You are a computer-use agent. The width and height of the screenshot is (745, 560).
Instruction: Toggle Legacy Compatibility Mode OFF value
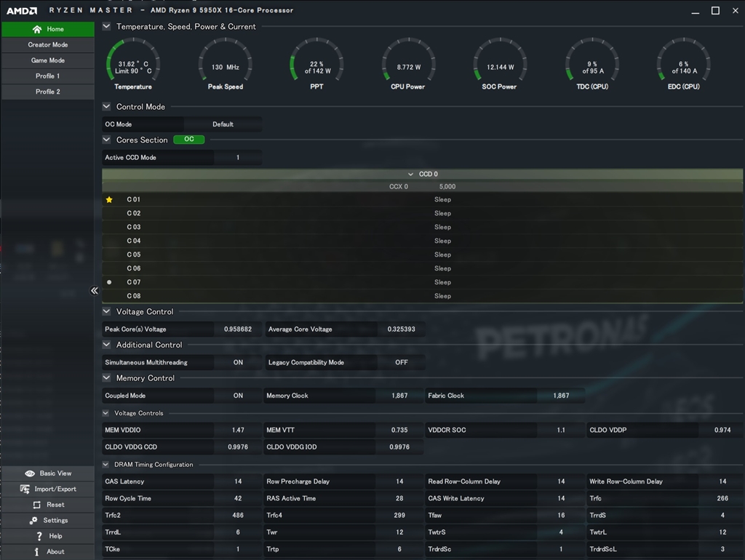(x=401, y=362)
